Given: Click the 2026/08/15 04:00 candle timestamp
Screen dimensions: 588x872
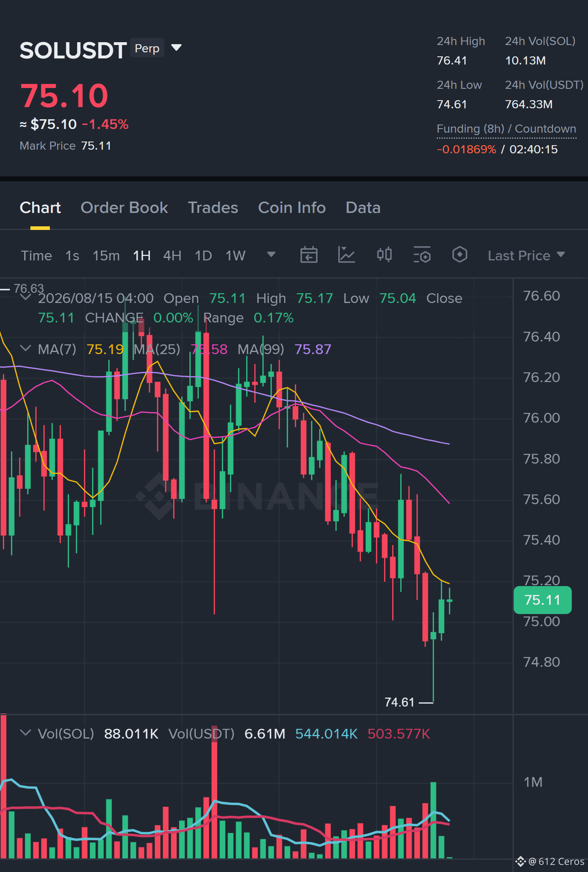Looking at the screenshot, I should 96,298.
